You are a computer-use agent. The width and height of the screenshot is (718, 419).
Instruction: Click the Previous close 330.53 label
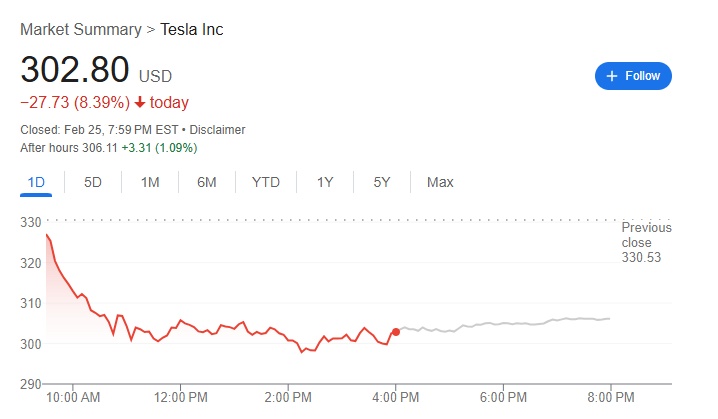pyautogui.click(x=646, y=243)
